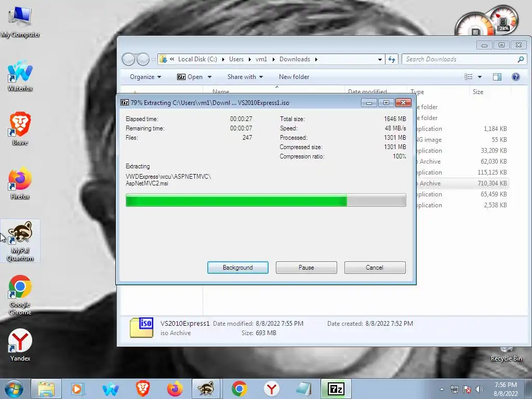
Task: Select Local Disk (C:) in the address bar
Action: pyautogui.click(x=197, y=59)
